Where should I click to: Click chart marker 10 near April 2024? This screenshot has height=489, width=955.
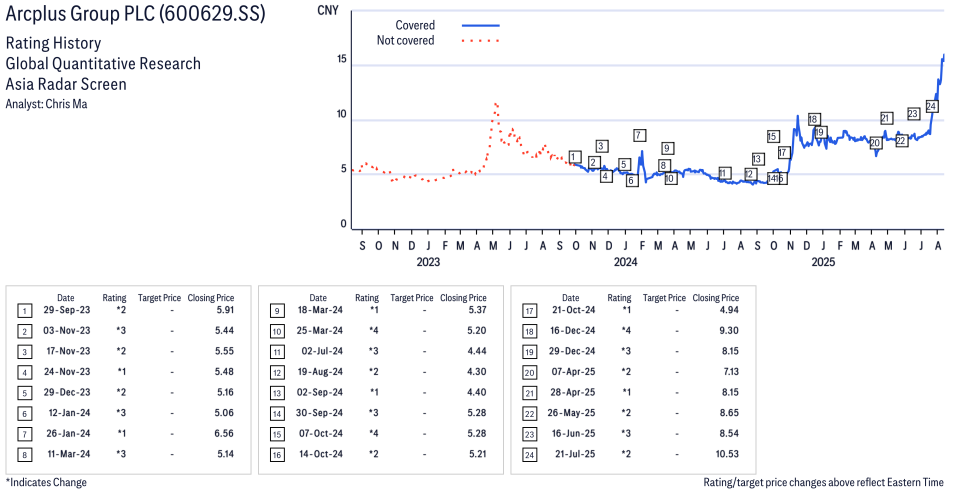point(670,178)
